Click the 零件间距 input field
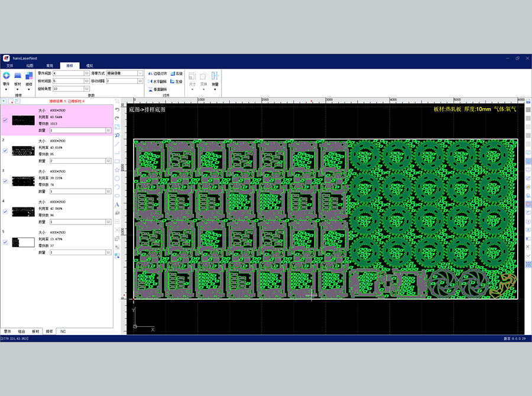532x396 pixels. click(x=68, y=73)
